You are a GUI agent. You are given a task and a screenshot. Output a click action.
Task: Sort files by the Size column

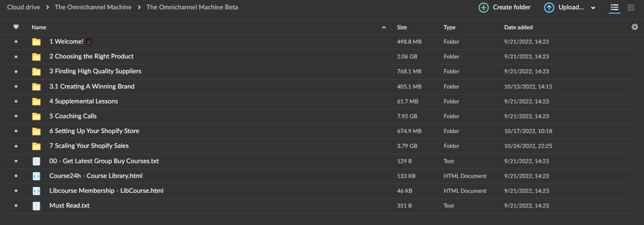tap(402, 28)
